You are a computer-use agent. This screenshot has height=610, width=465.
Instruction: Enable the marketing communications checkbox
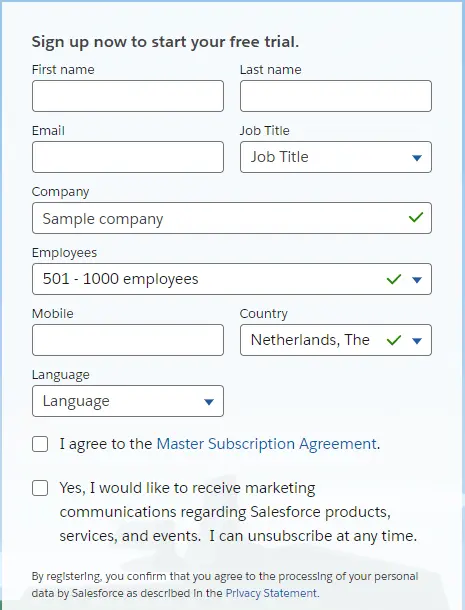pyautogui.click(x=40, y=488)
